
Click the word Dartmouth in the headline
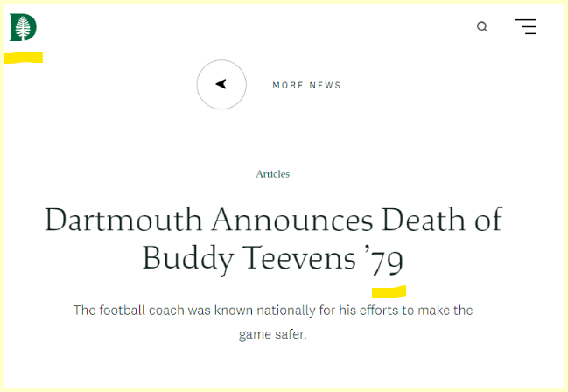tap(123, 220)
